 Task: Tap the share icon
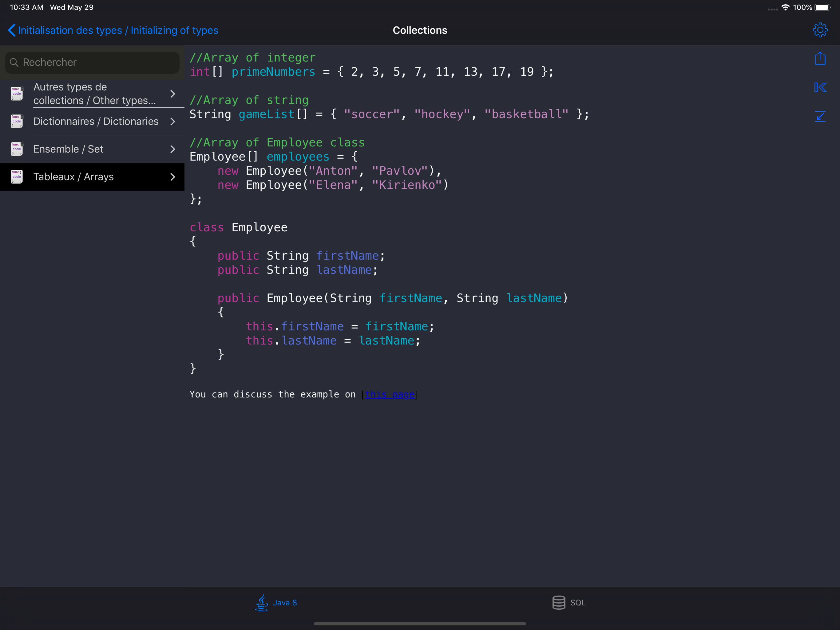(x=820, y=58)
